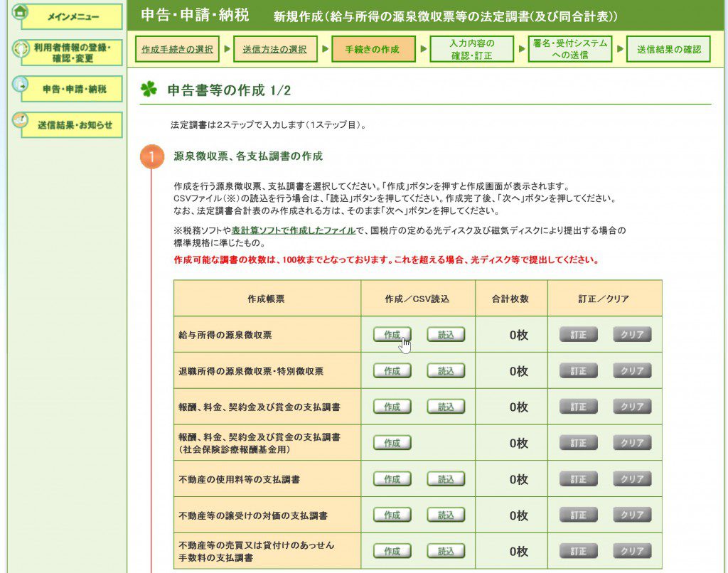Click 作成 for 不動産等の譲受けの対価の支払調書
The image size is (728, 573).
coord(392,515)
